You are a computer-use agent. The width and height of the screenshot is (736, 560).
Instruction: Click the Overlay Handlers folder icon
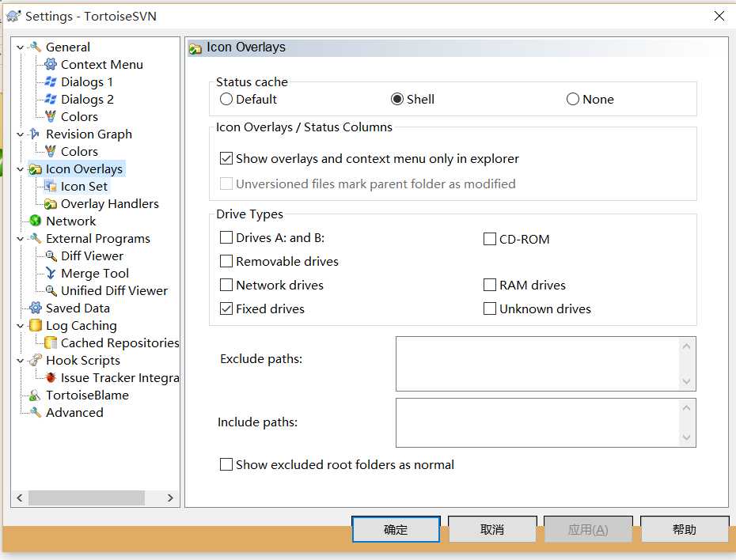pos(51,203)
